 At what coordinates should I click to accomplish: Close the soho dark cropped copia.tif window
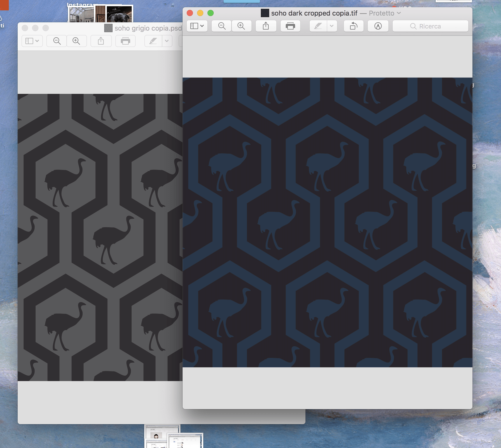click(190, 13)
